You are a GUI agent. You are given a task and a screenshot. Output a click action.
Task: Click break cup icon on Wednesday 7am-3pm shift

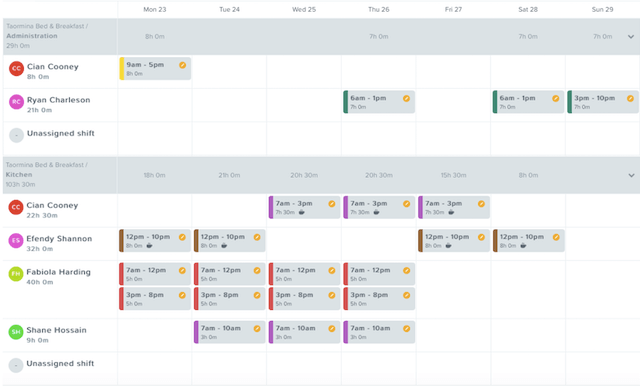(x=301, y=212)
